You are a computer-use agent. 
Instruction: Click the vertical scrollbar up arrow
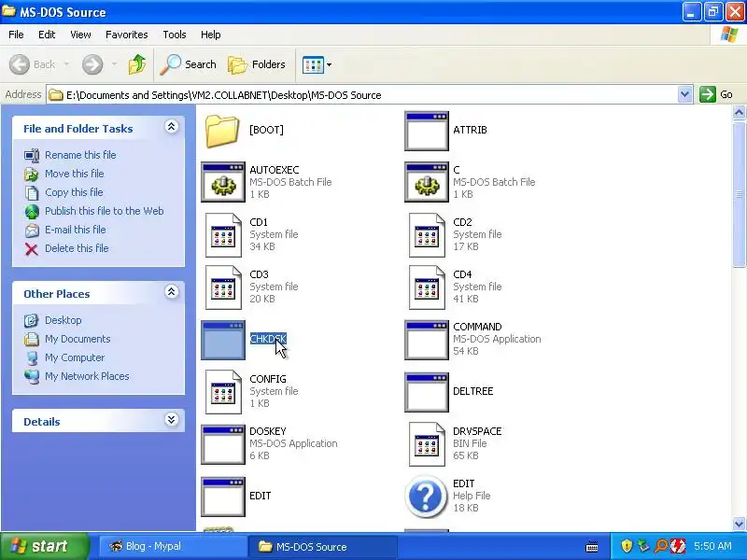click(739, 113)
